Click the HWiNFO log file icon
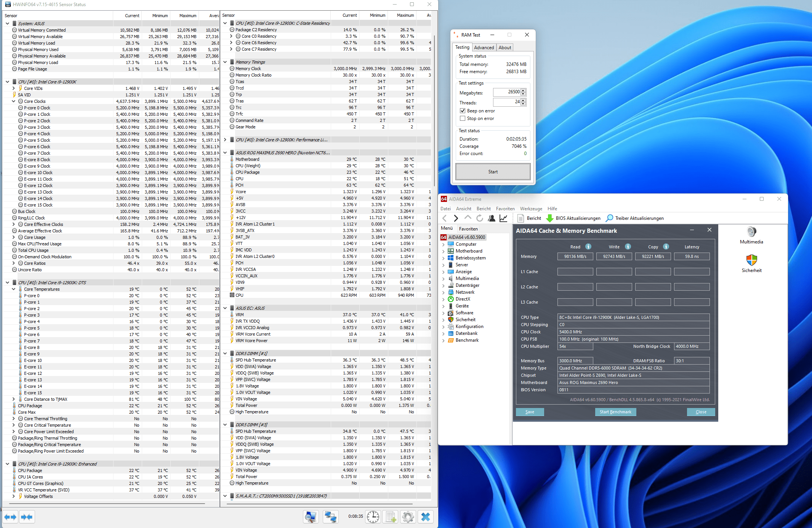This screenshot has height=528, width=812. coord(391,517)
